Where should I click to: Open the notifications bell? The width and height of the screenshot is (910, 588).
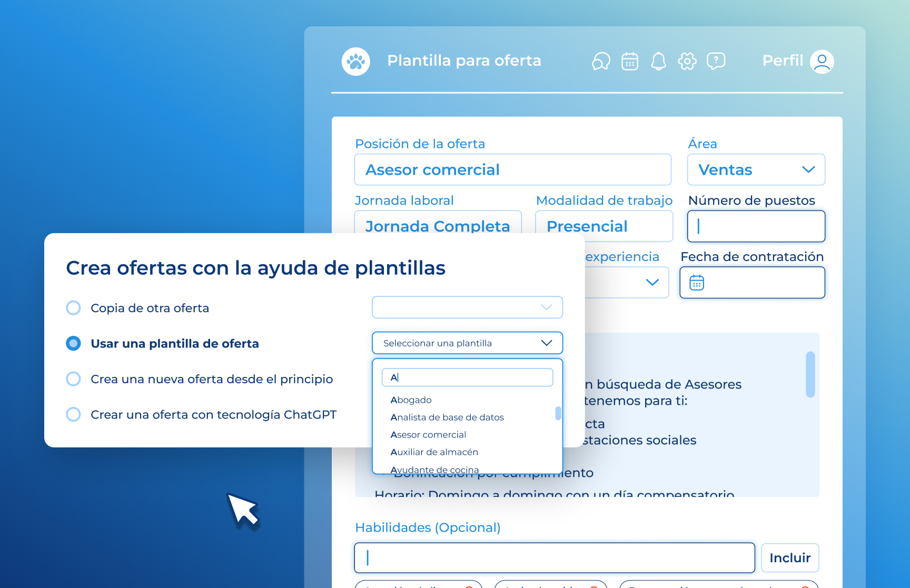[x=658, y=61]
